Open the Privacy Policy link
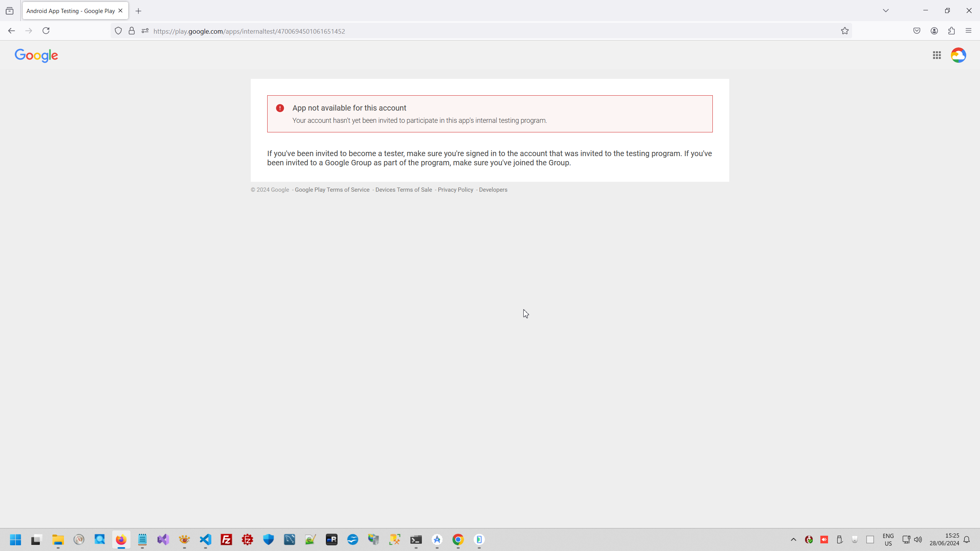 coord(455,190)
